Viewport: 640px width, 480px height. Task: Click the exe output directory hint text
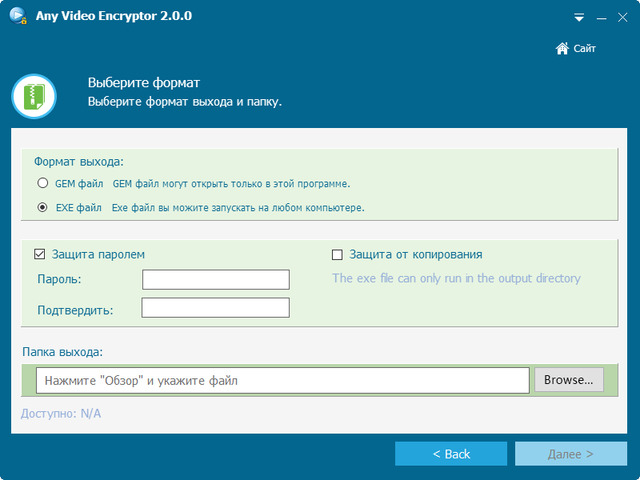click(x=456, y=279)
